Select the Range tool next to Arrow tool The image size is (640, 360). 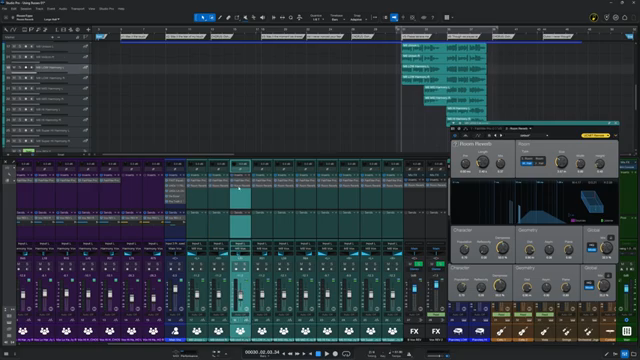211,18
